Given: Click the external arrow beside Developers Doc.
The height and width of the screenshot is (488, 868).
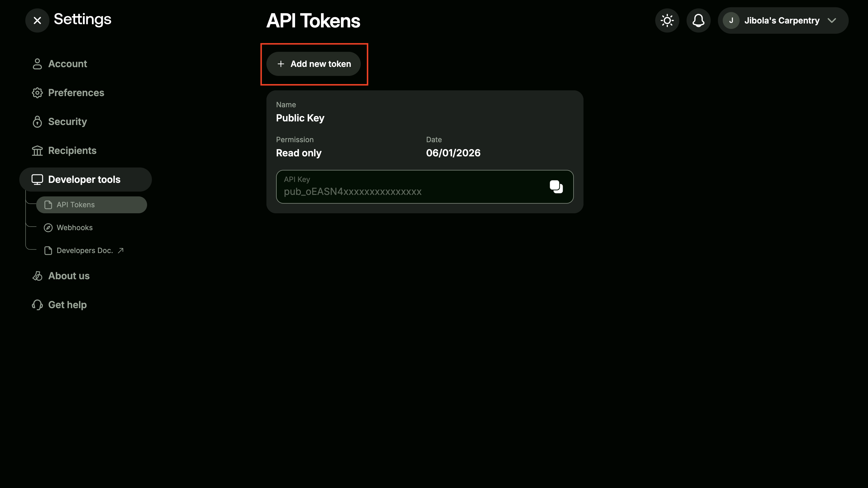Looking at the screenshot, I should point(121,250).
